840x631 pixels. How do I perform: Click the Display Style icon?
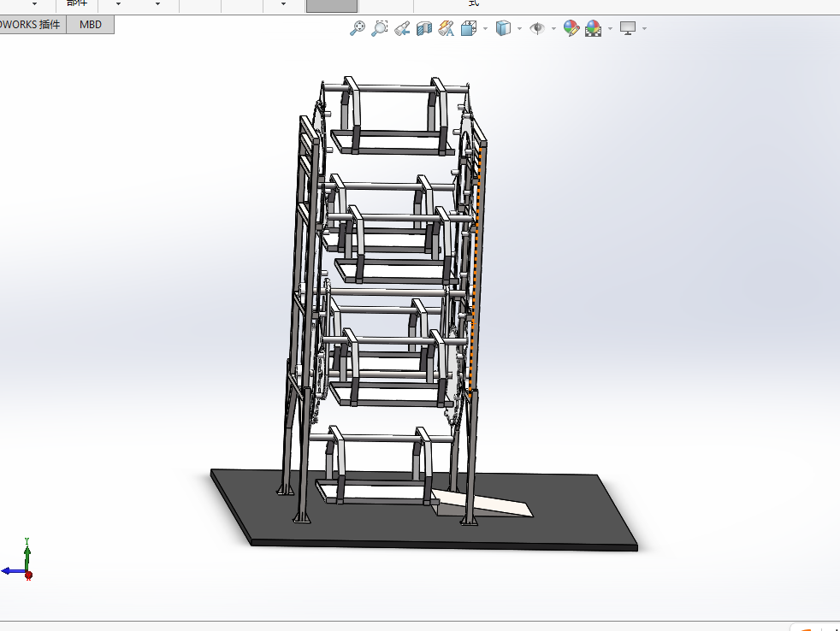503,28
